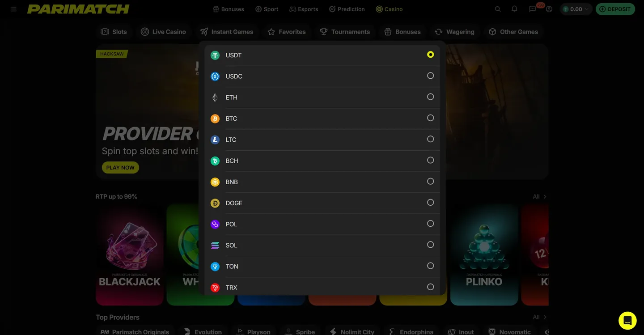Expand All in the Top Providers section
The height and width of the screenshot is (335, 644).
pyautogui.click(x=540, y=317)
